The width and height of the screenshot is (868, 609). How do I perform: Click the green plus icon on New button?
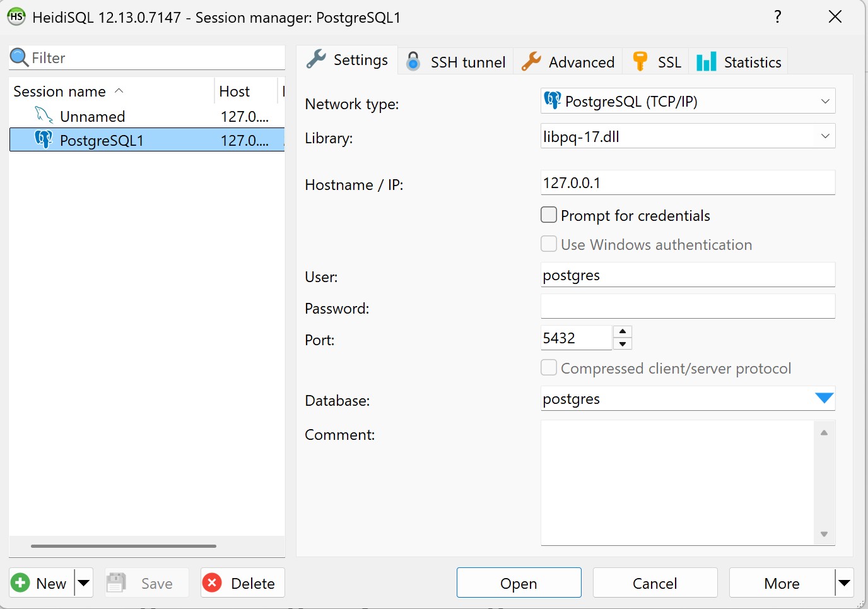(20, 582)
